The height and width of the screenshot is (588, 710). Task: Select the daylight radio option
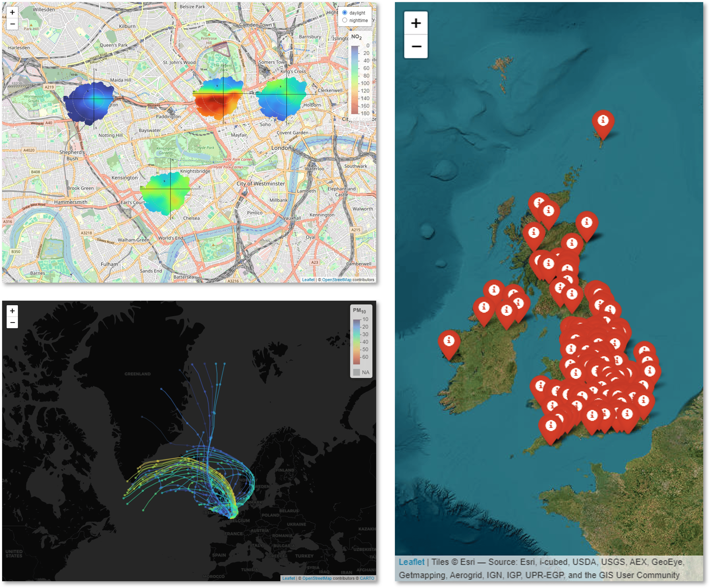tap(345, 12)
